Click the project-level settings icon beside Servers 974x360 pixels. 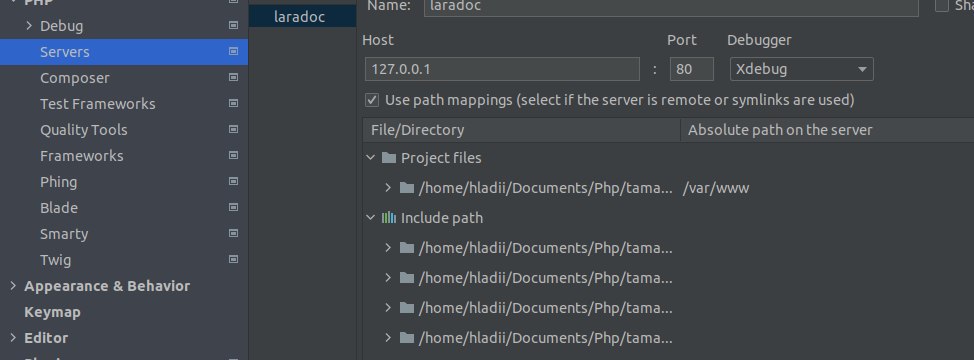pos(234,52)
